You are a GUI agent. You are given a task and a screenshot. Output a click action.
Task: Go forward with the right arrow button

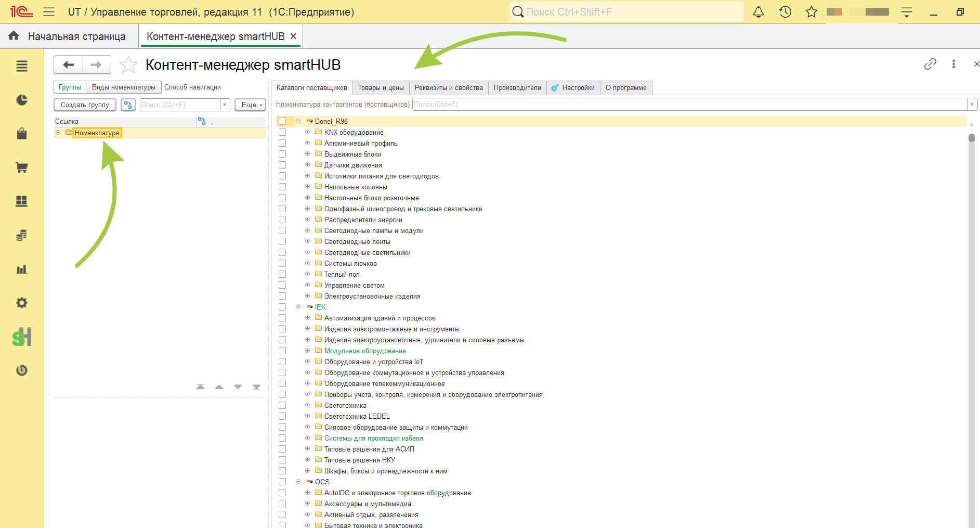[96, 65]
